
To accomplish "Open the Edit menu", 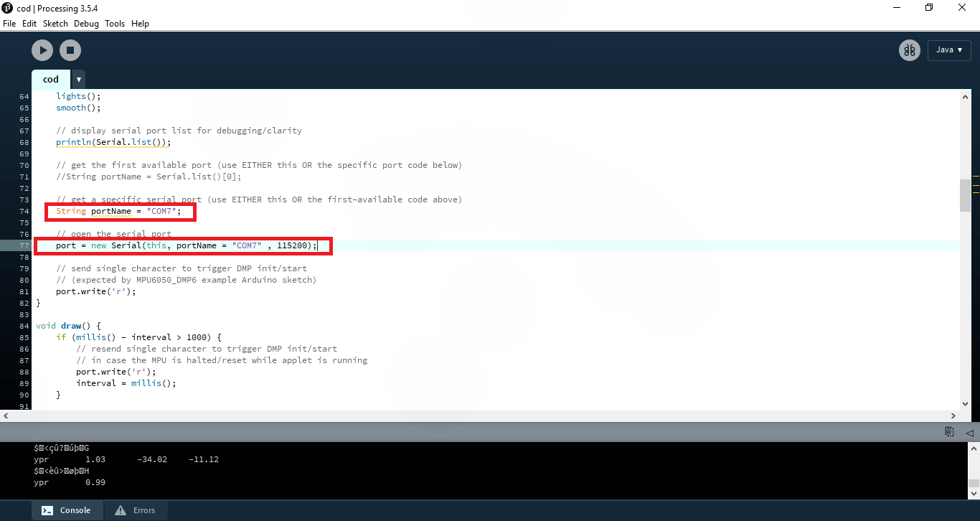I will pyautogui.click(x=29, y=24).
